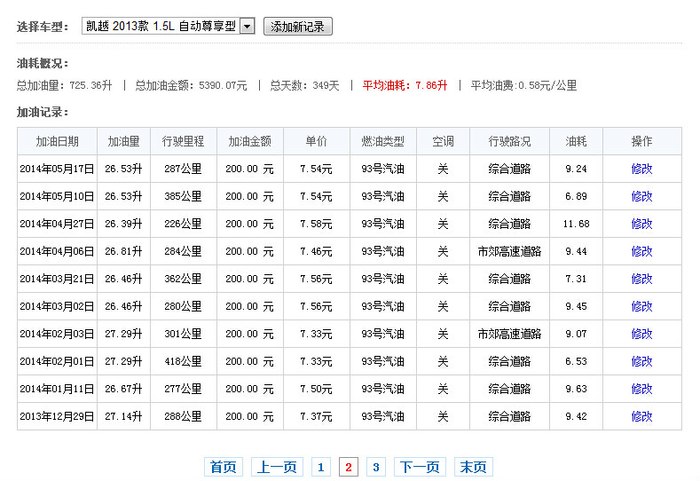
Task: Select current page 2 in pagination
Action: click(x=348, y=467)
